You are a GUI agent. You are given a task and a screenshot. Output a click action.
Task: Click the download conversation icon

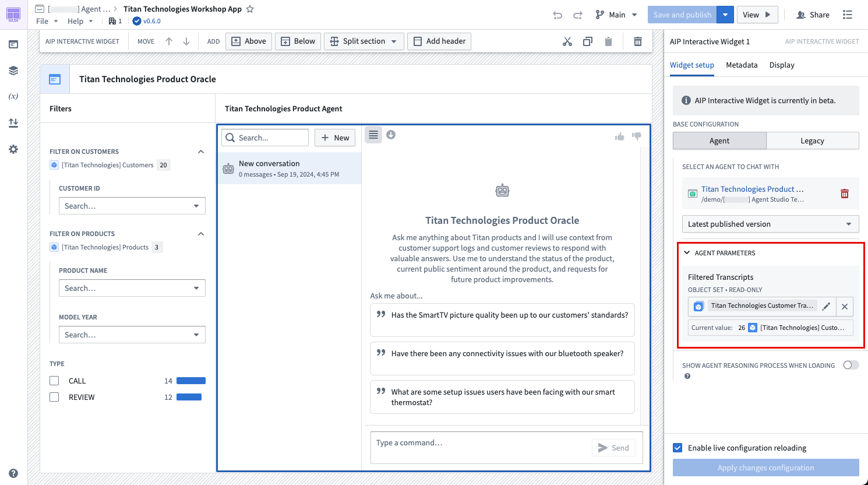[x=391, y=135]
